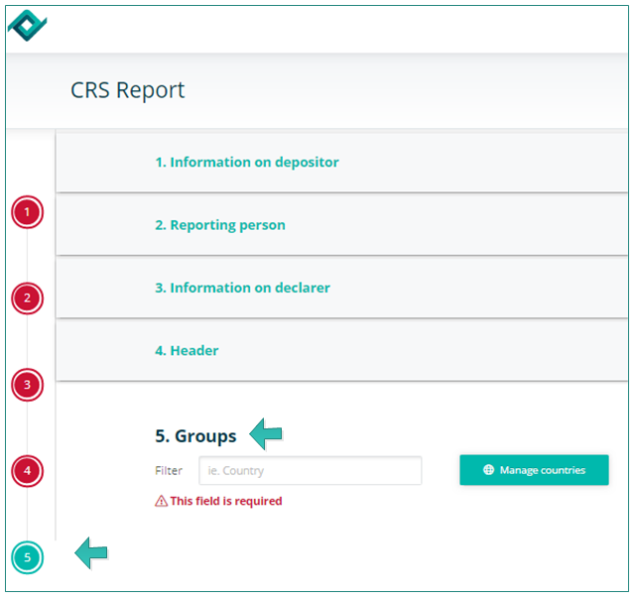Screen dimensions: 636x599
Task: Jump to step 2 in the progress tracker
Action: (28, 298)
